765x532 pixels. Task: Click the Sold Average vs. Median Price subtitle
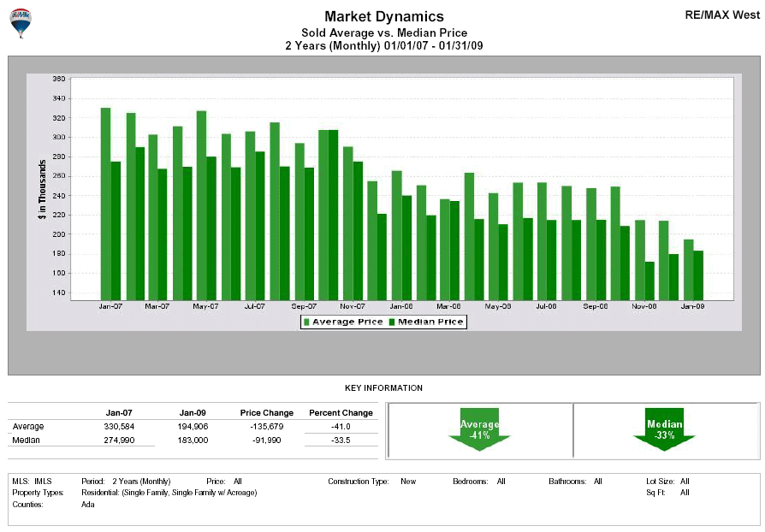coord(384,33)
